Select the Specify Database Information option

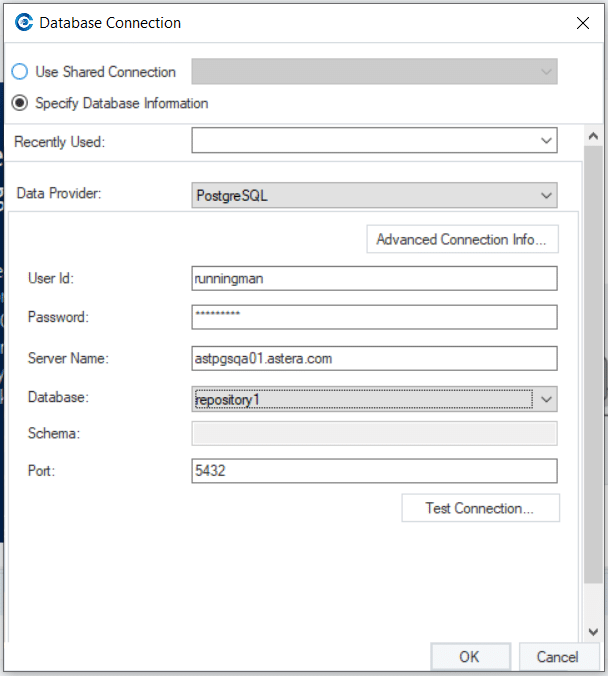click(20, 103)
